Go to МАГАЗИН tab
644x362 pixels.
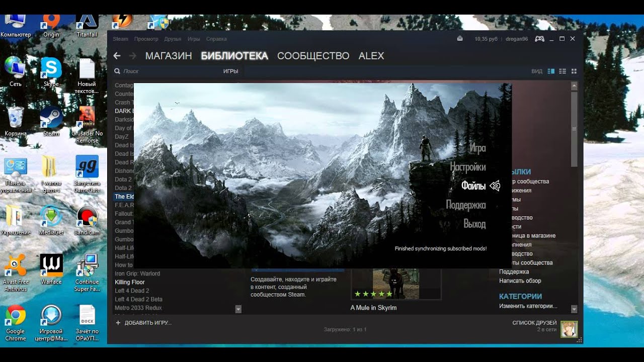pyautogui.click(x=169, y=56)
